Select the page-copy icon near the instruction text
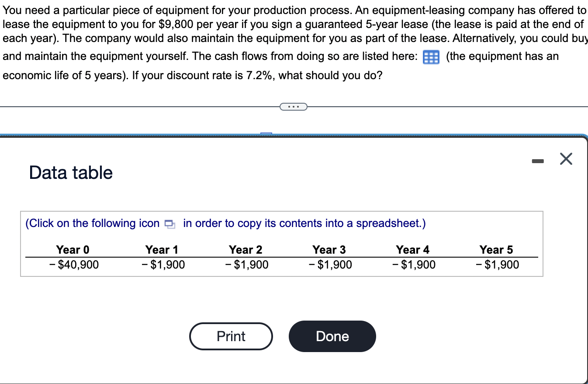The height and width of the screenshot is (384, 588). click(x=169, y=223)
